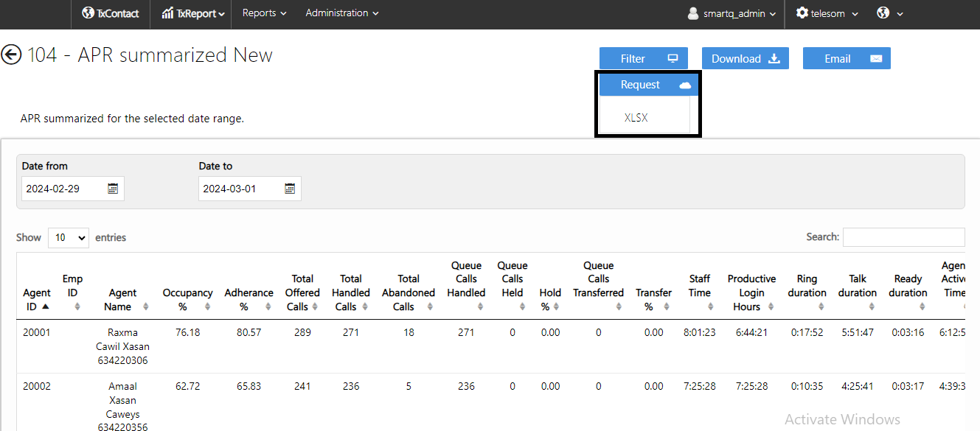This screenshot has height=431, width=980.
Task: Click ring duration value 0:17:52
Action: tap(807, 332)
